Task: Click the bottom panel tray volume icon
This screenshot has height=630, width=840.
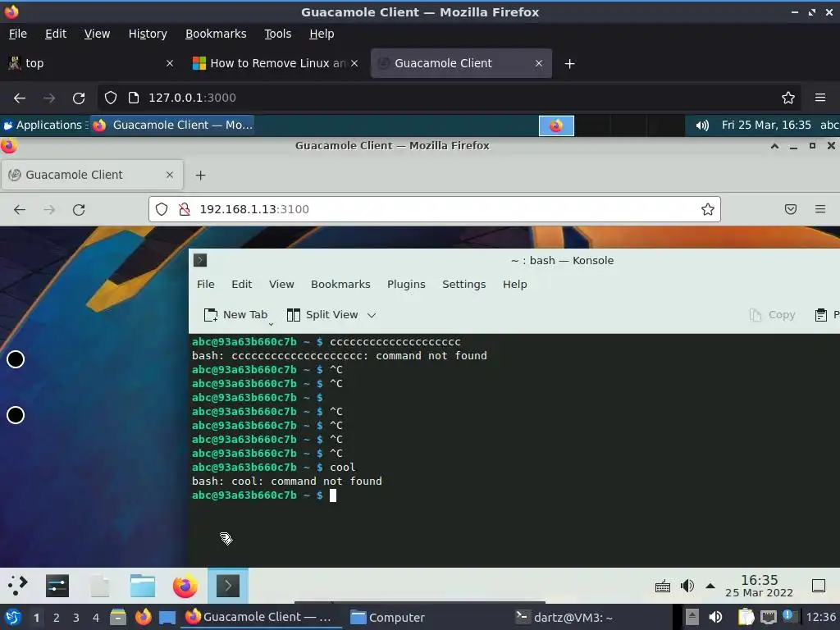Action: [x=715, y=617]
